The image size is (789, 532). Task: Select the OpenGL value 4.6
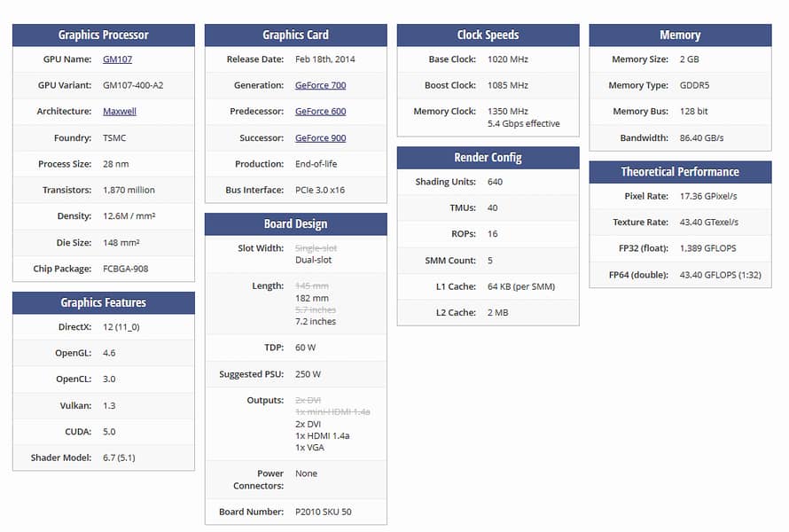click(109, 353)
